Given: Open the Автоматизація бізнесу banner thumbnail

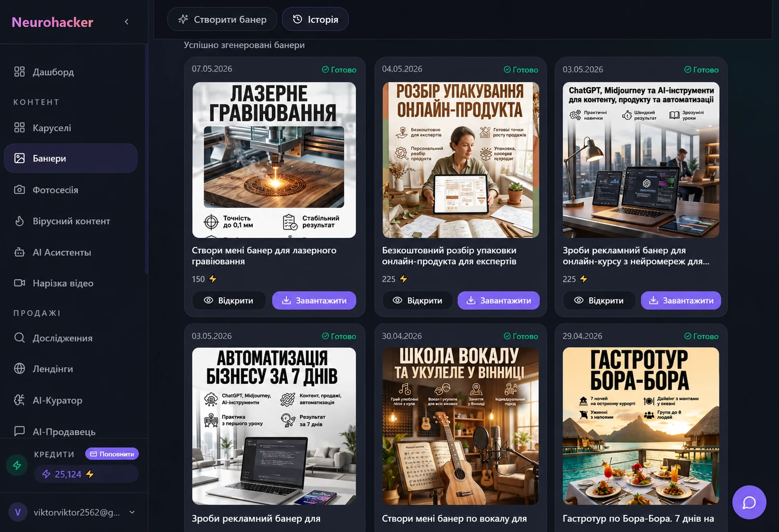Looking at the screenshot, I should click(274, 426).
